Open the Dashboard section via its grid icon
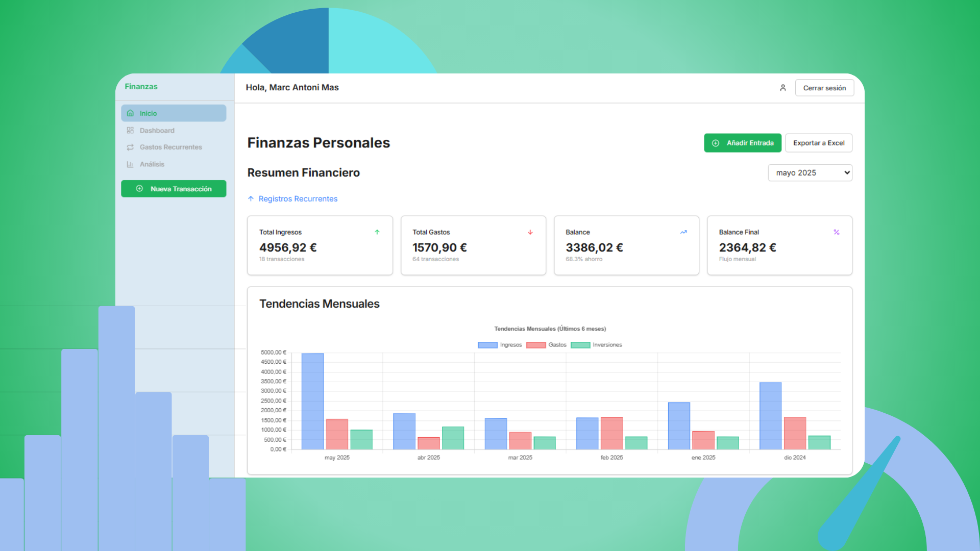This screenshot has width=980, height=551. [x=131, y=130]
